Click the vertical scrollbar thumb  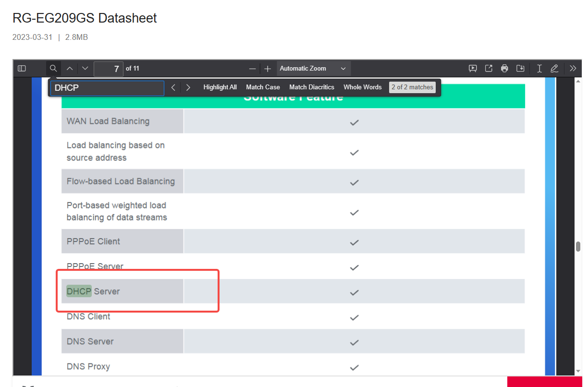(578, 247)
